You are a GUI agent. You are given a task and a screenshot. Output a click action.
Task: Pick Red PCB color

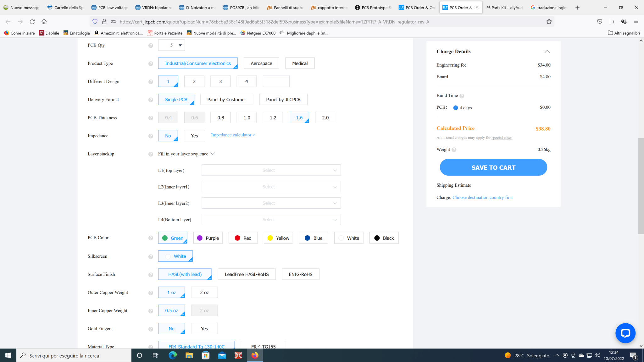coord(243,238)
